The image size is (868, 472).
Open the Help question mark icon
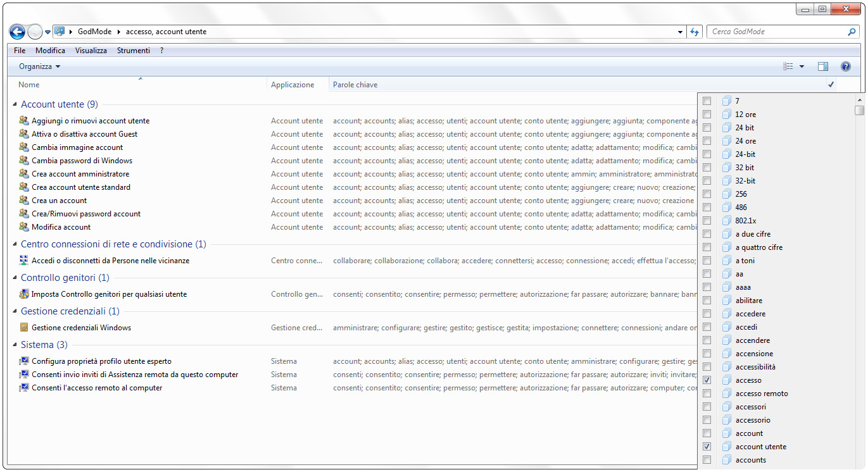tap(845, 66)
